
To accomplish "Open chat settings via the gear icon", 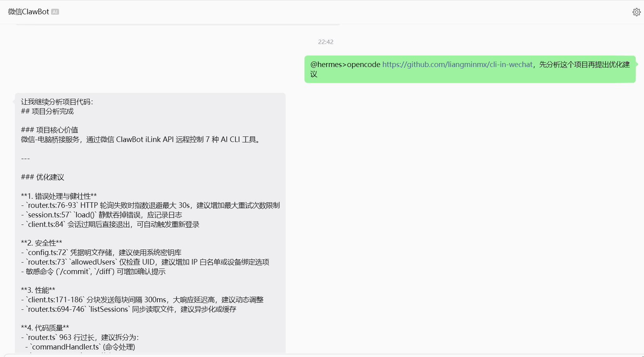I will point(636,12).
